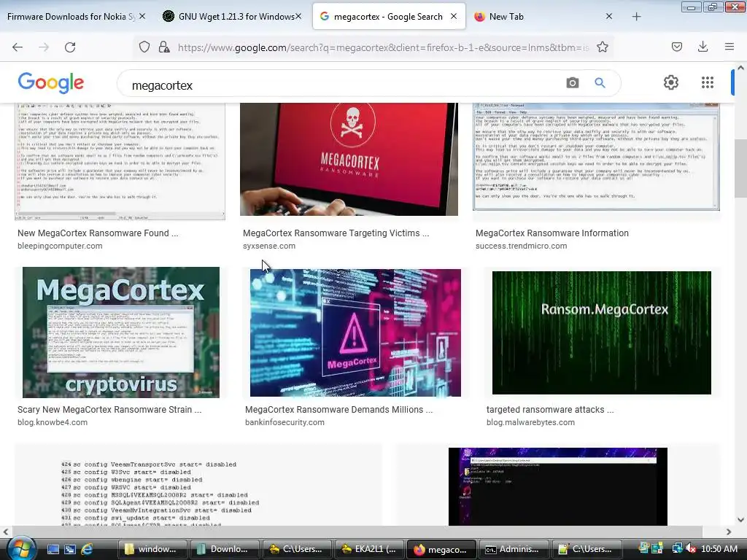Screen dimensions: 747x560
Task: Open the Administrator command prompt taskbar button
Action: coord(513,549)
